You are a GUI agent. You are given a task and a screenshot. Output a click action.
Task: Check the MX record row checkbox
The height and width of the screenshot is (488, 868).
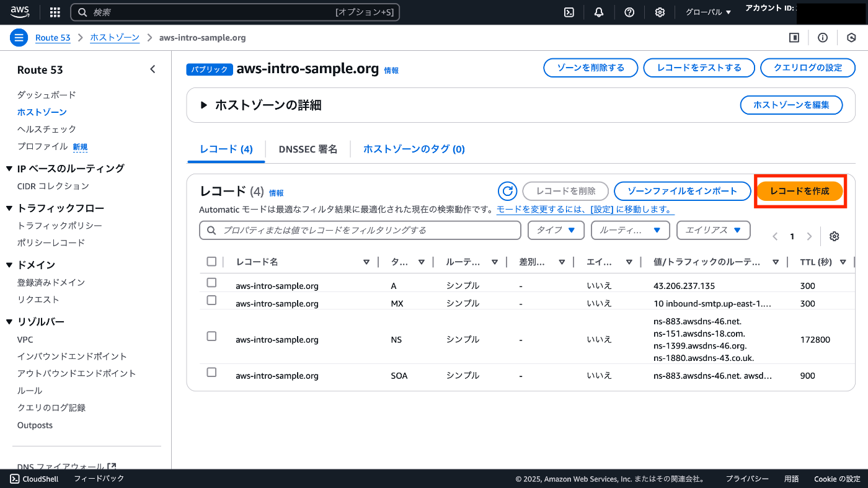[x=211, y=300]
